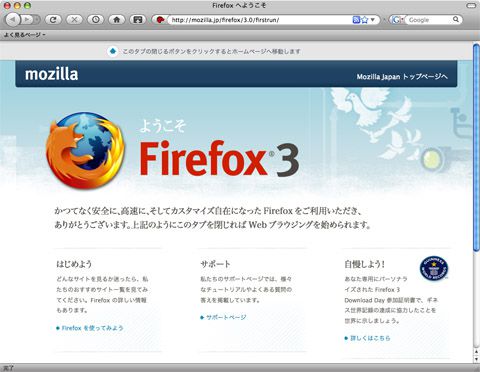
Task: Click the Firefox globe logo
Action: [x=85, y=151]
